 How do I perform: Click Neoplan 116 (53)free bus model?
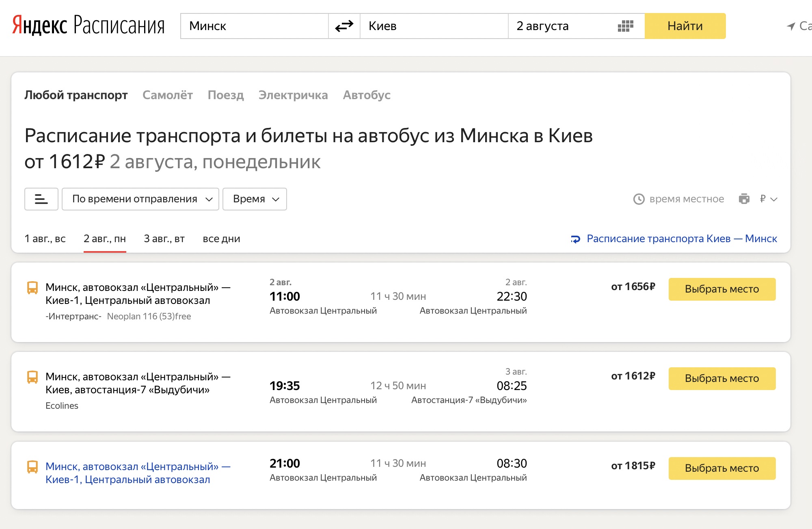pos(149,317)
